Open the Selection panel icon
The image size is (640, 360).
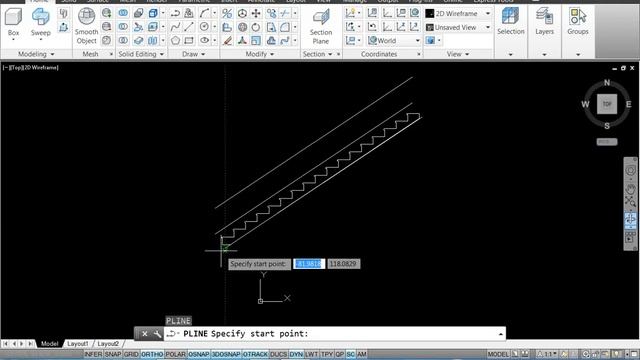point(511,21)
